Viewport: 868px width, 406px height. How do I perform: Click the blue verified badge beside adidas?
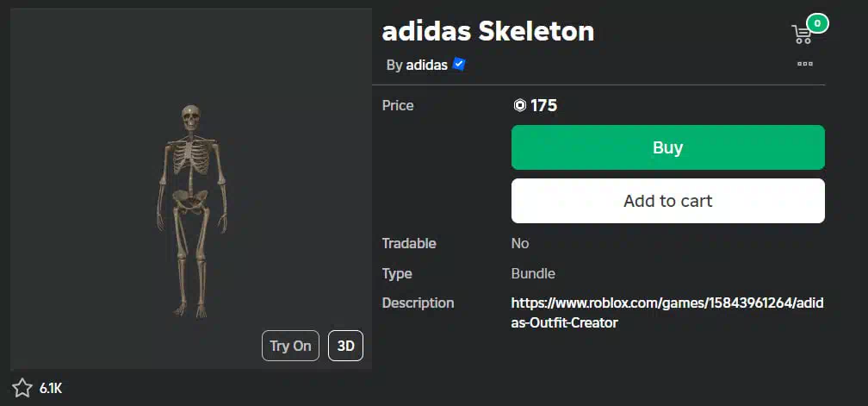point(459,65)
